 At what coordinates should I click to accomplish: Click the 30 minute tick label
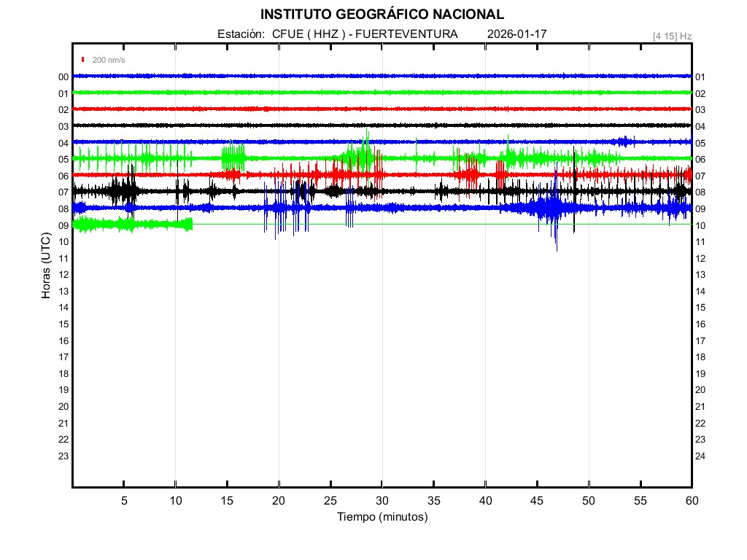(382, 501)
